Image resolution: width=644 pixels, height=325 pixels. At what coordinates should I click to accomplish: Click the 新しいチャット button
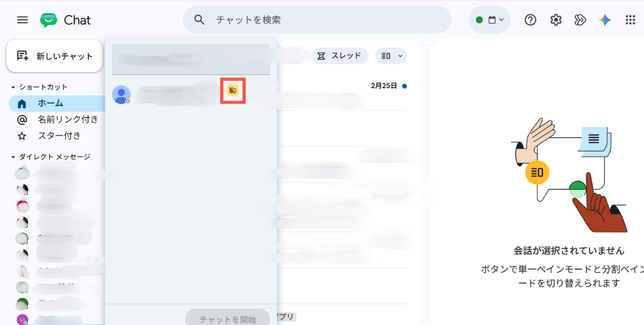pyautogui.click(x=54, y=56)
